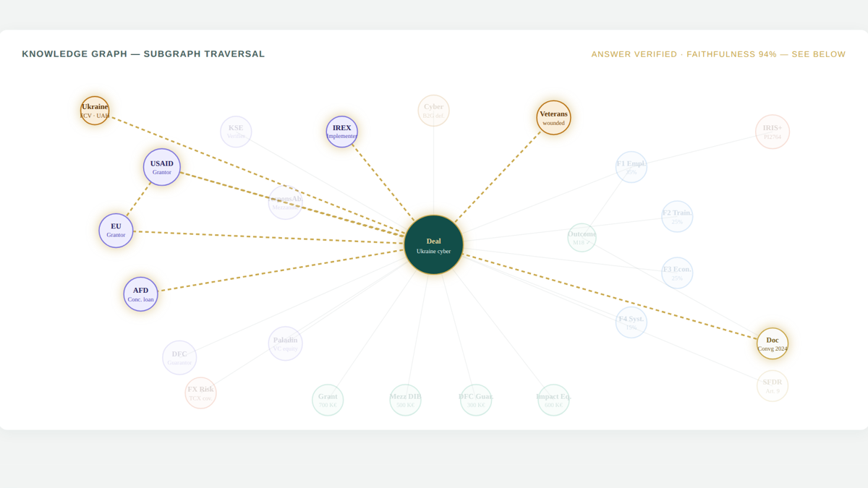
Task: Select the Impact Eq. 600 K€ node
Action: tap(553, 400)
